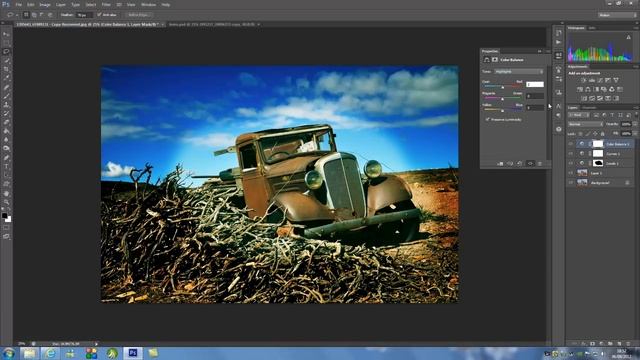Click the foreground color swatch
The height and width of the screenshot is (360, 640).
click(x=4, y=216)
